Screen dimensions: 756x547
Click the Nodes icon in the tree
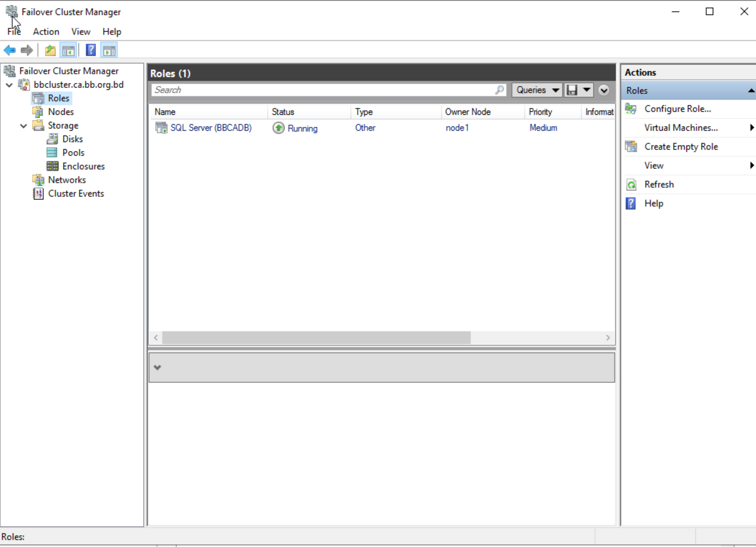pos(38,112)
